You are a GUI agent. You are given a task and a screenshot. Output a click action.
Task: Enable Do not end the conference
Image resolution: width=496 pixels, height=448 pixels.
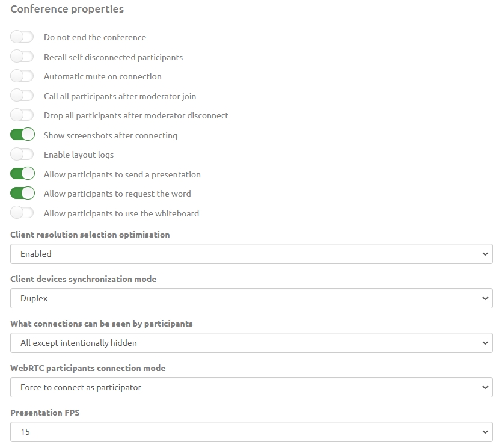(22, 37)
